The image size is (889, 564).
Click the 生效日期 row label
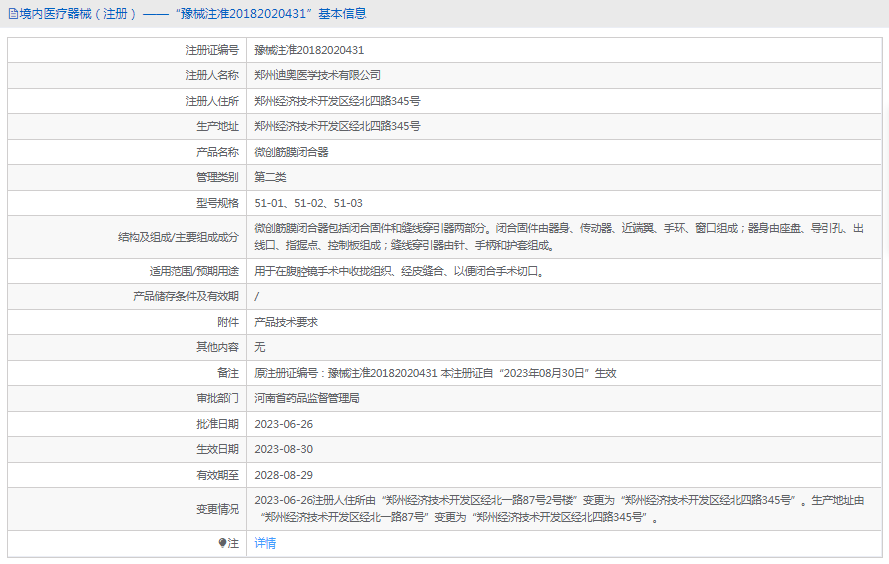point(217,449)
